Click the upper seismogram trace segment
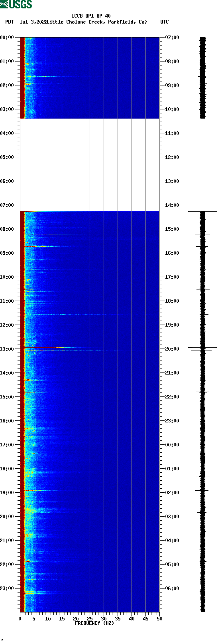Viewport: 220px width, 644px height. [203, 78]
